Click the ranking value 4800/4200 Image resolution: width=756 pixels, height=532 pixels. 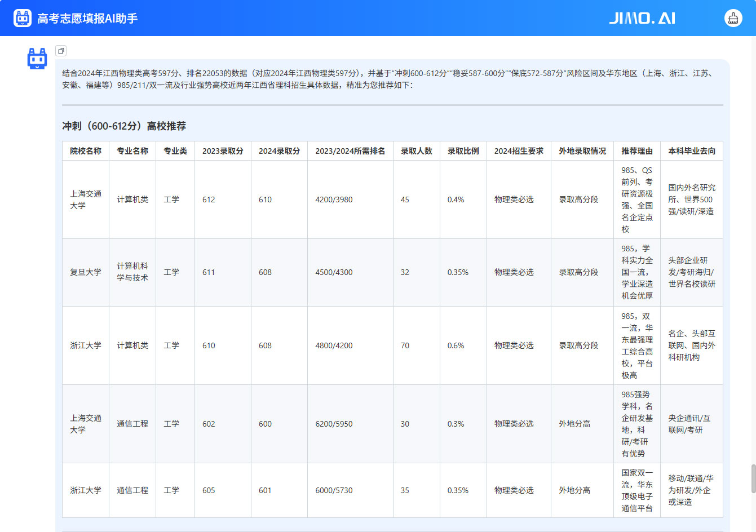[334, 345]
